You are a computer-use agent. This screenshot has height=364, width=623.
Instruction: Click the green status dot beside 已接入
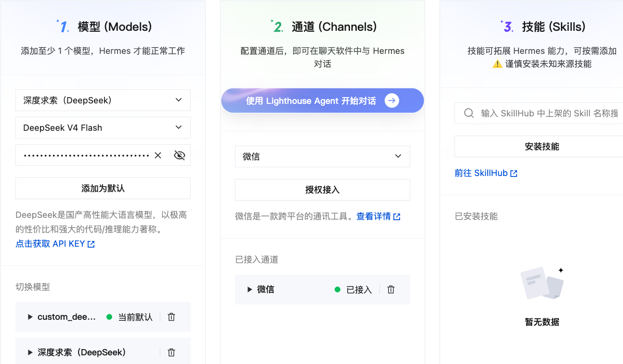coord(337,289)
